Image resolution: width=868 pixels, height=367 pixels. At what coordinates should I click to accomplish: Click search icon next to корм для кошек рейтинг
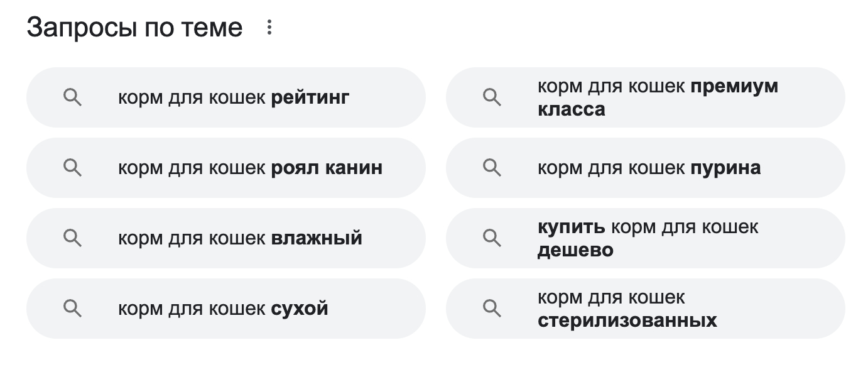(x=73, y=97)
